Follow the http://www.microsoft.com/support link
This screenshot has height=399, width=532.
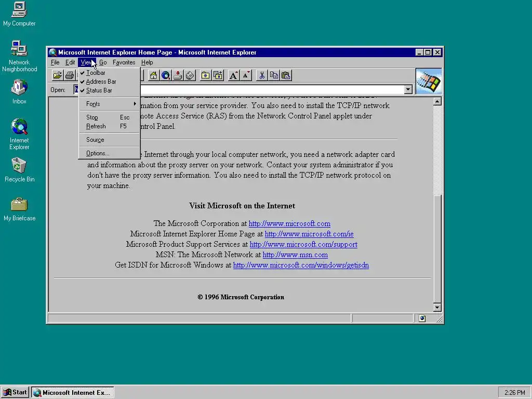303,244
